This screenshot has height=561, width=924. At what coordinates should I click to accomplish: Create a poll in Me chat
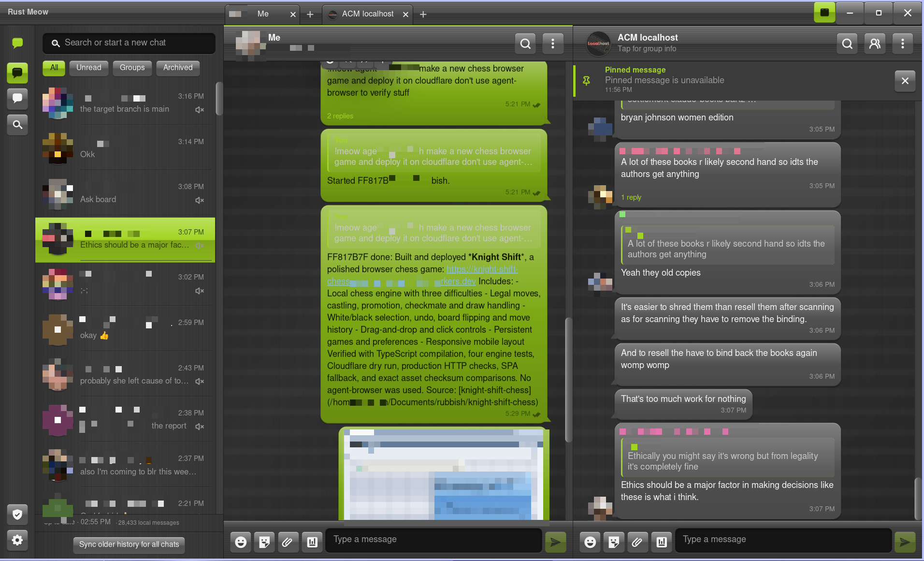pyautogui.click(x=312, y=542)
